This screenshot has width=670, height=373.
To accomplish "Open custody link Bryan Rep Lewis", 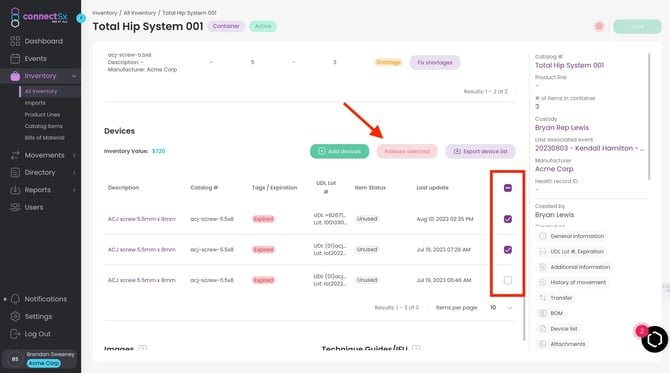I will click(561, 127).
